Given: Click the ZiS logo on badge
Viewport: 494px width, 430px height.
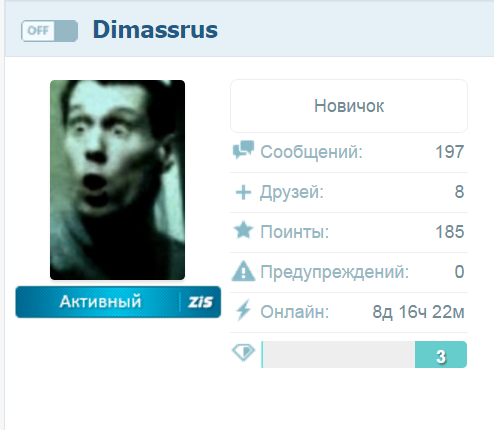Looking at the screenshot, I should pyautogui.click(x=200, y=302).
